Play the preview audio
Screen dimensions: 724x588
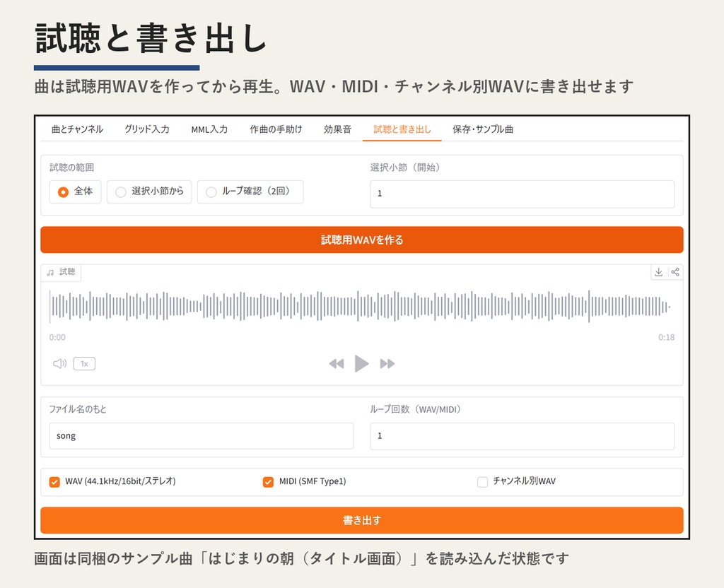point(361,364)
